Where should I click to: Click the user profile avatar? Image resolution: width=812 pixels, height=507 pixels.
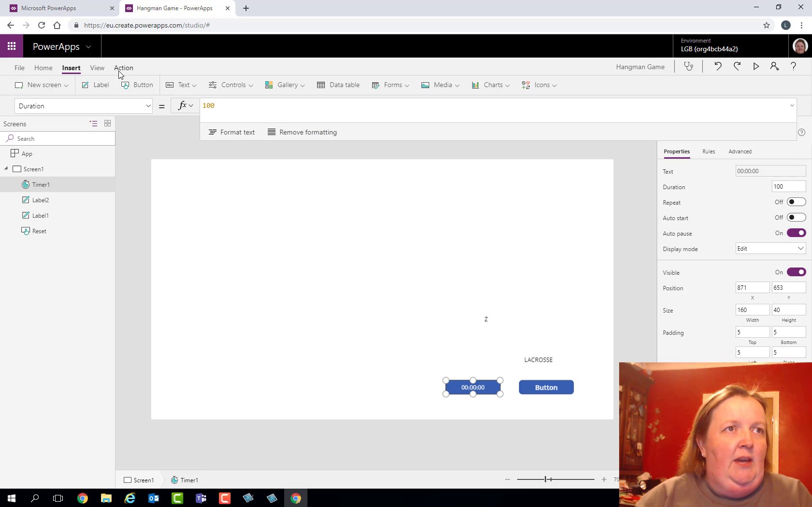[x=800, y=46]
